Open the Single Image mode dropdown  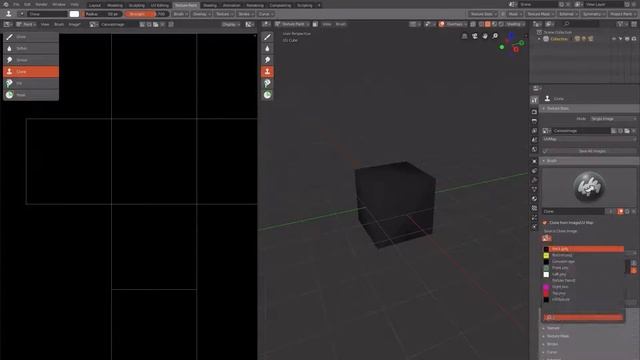tap(613, 119)
